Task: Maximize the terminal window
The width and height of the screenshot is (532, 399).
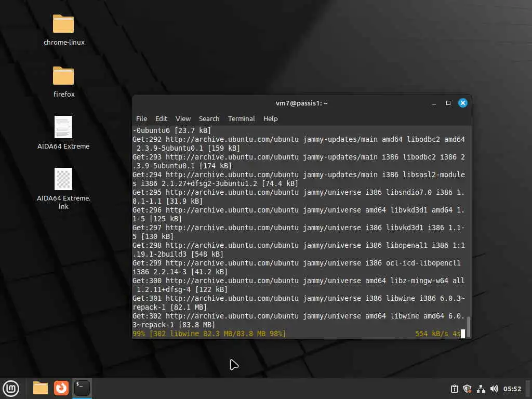Action: (448, 103)
